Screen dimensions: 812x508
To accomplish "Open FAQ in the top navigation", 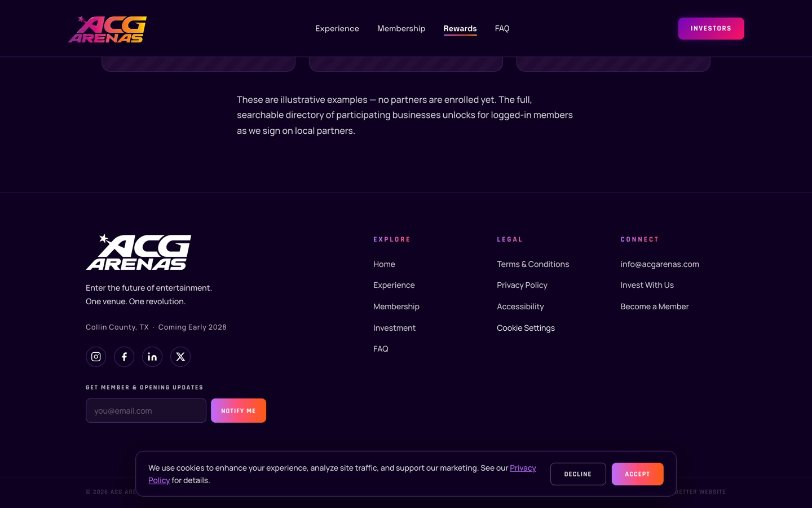I will [502, 28].
